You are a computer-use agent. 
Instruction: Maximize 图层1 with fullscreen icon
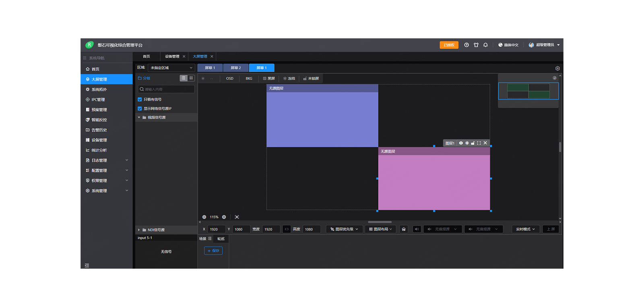479,143
